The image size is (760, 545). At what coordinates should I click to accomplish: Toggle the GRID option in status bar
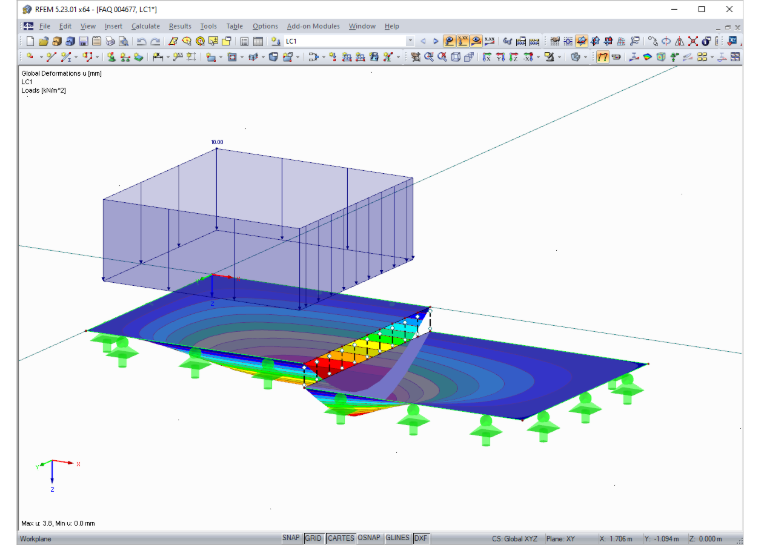(313, 538)
